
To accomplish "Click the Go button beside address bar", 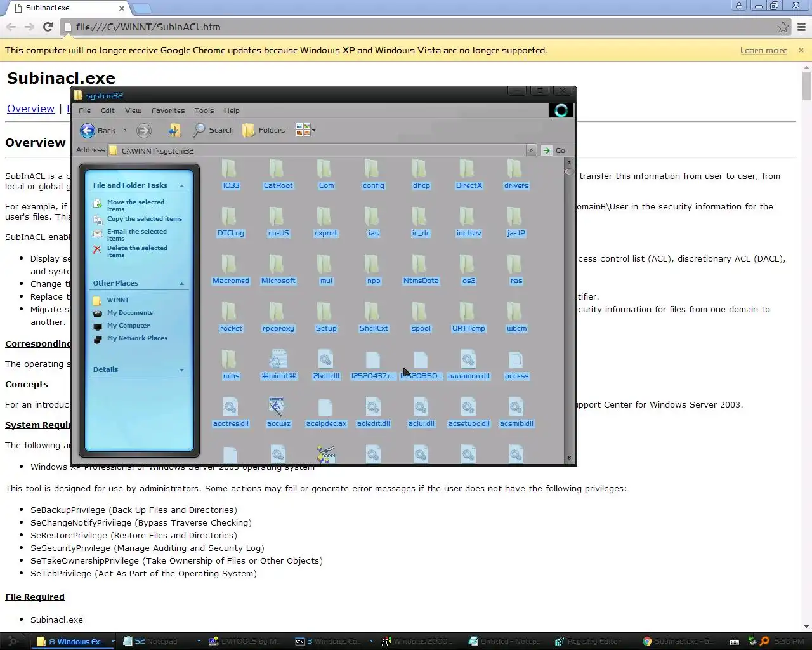I will (554, 150).
